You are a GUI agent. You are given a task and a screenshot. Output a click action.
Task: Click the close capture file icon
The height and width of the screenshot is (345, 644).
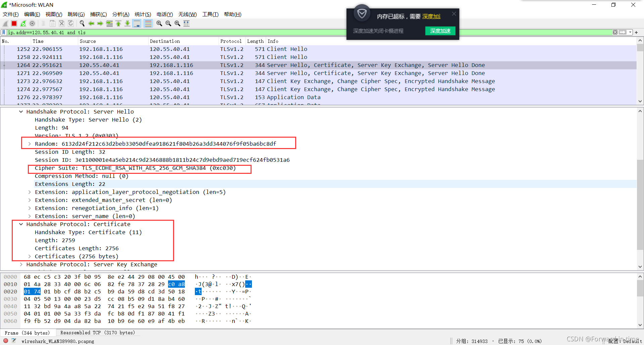62,23
